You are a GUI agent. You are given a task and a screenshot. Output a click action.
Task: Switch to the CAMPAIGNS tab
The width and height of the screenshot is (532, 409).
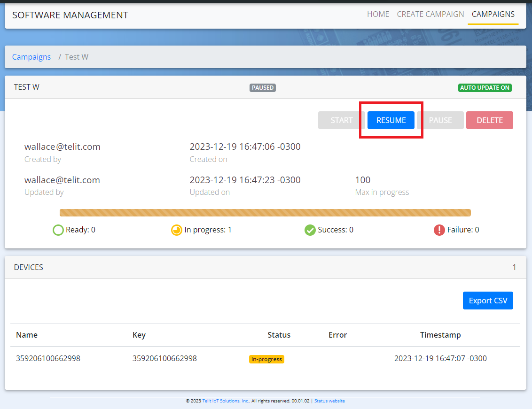point(493,14)
